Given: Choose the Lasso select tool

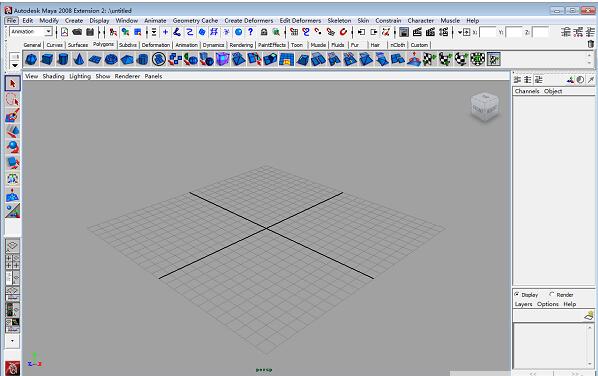Looking at the screenshot, I should [13, 100].
